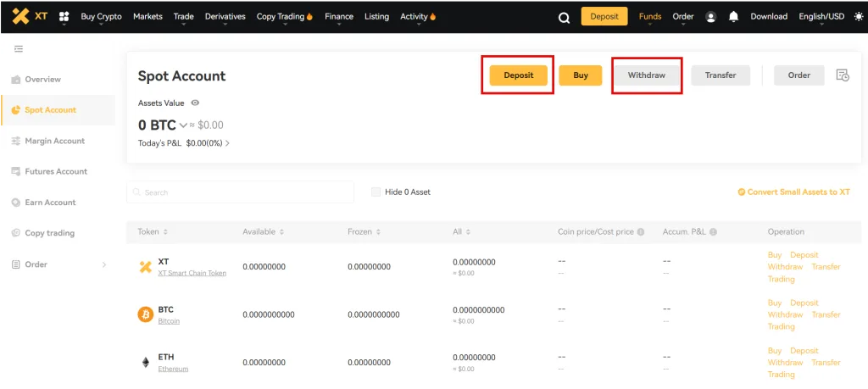868x389 pixels.
Task: Expand the Order sidebar submenu chevron
Action: 104,264
